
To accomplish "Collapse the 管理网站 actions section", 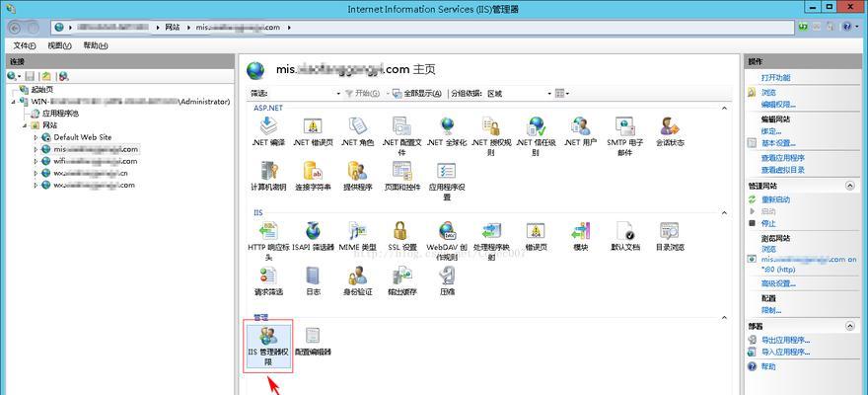I will pos(849,186).
